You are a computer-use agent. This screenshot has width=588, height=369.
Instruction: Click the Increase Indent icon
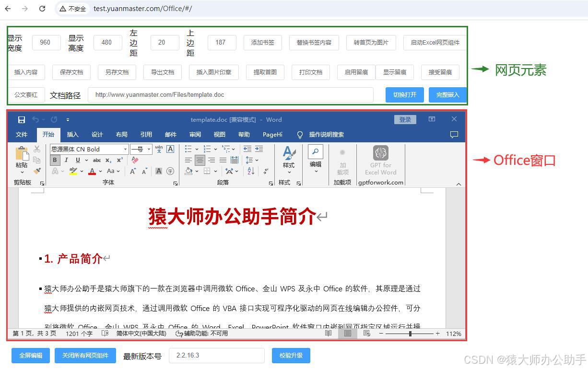259,149
